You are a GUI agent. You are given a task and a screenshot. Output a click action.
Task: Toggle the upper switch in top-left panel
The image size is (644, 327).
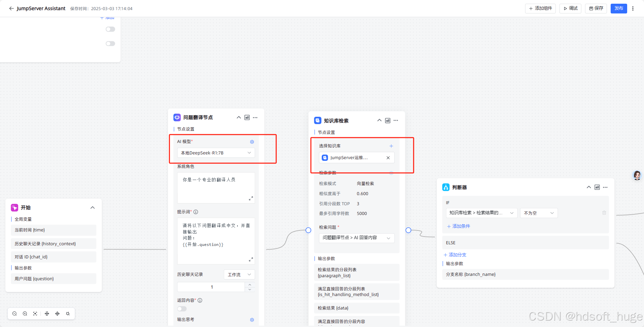(x=110, y=29)
